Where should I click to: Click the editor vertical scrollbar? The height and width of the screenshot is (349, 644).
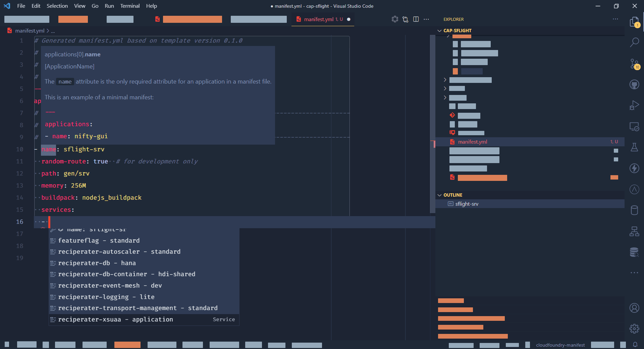coord(433,123)
